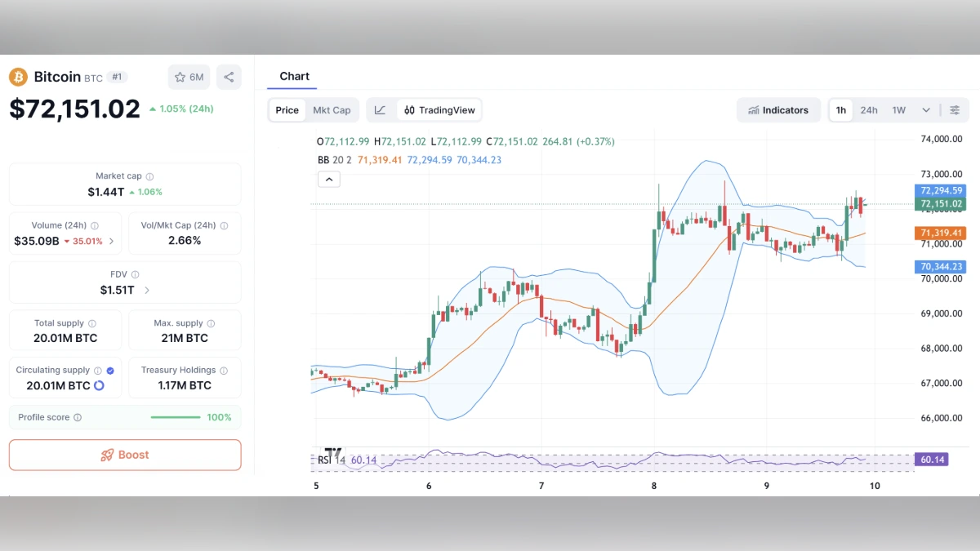Select the line chart view icon
This screenshot has height=551, width=980.
pyautogui.click(x=380, y=109)
